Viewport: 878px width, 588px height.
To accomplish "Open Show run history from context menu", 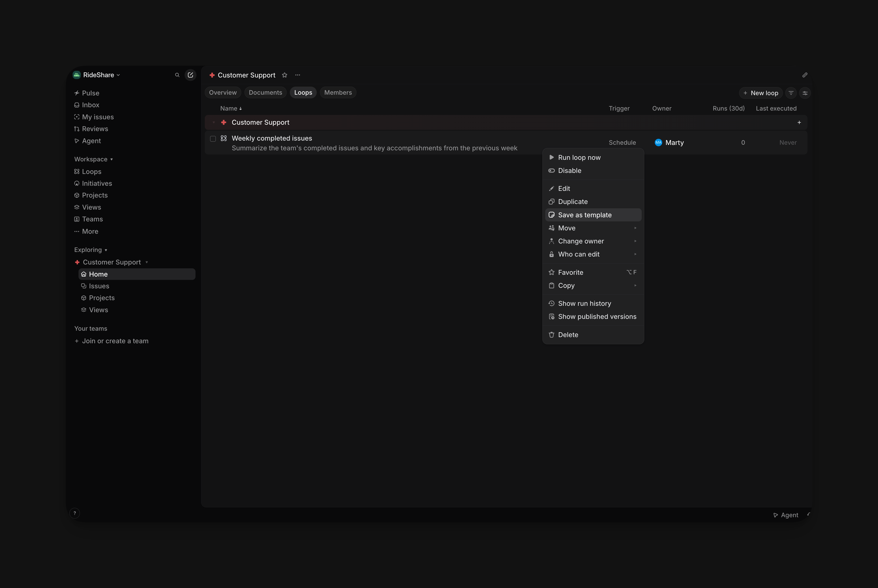I will pos(593,304).
